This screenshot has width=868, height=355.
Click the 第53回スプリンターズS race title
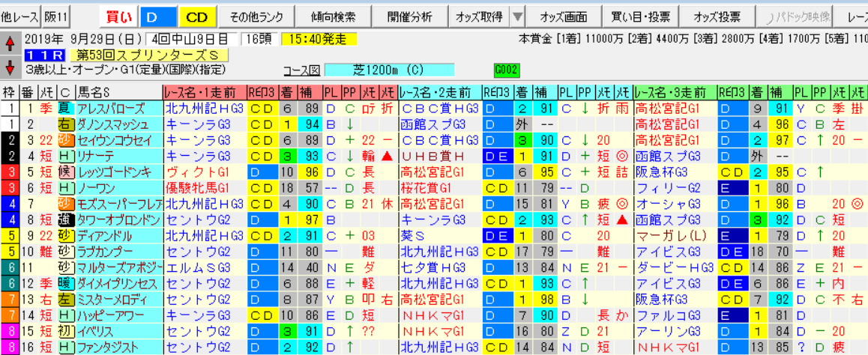coord(148,55)
